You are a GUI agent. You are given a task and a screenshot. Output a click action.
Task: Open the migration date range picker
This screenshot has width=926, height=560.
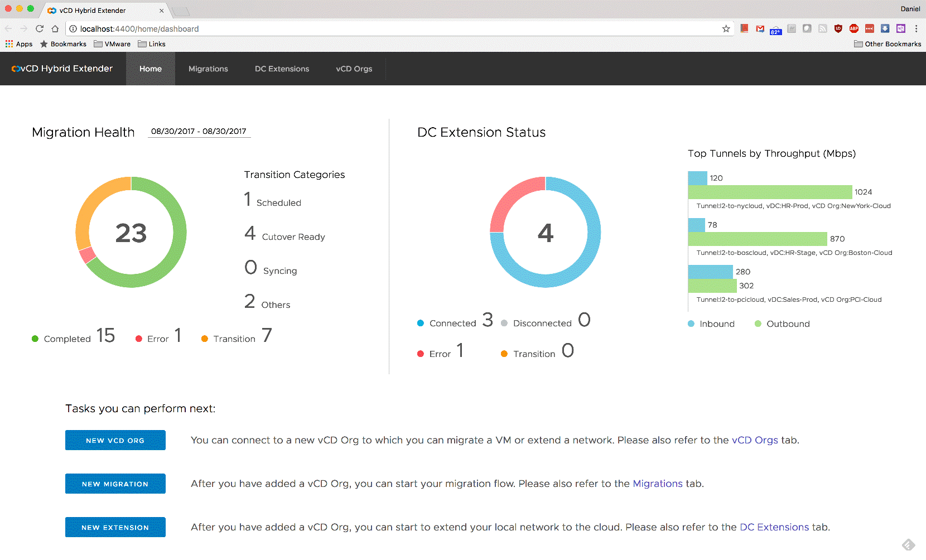[199, 132]
